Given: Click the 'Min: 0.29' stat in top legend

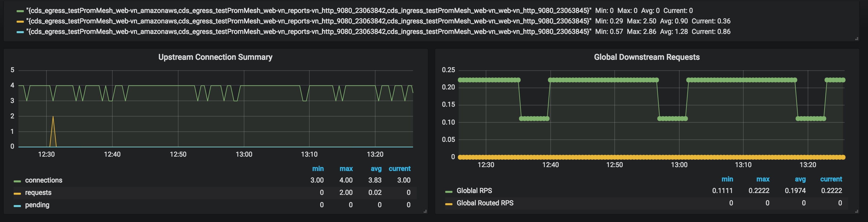Looking at the screenshot, I should point(609,21).
